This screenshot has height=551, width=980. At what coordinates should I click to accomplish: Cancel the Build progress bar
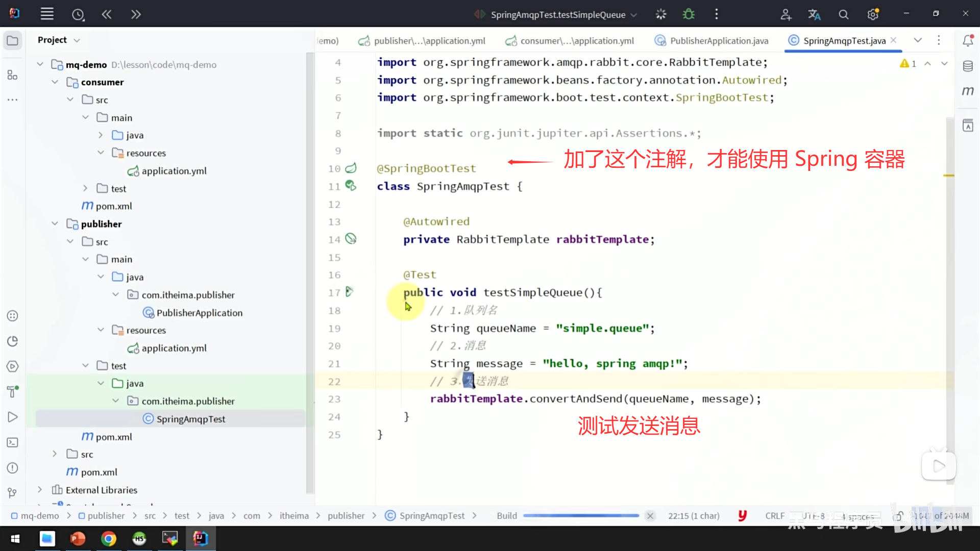pos(650,516)
